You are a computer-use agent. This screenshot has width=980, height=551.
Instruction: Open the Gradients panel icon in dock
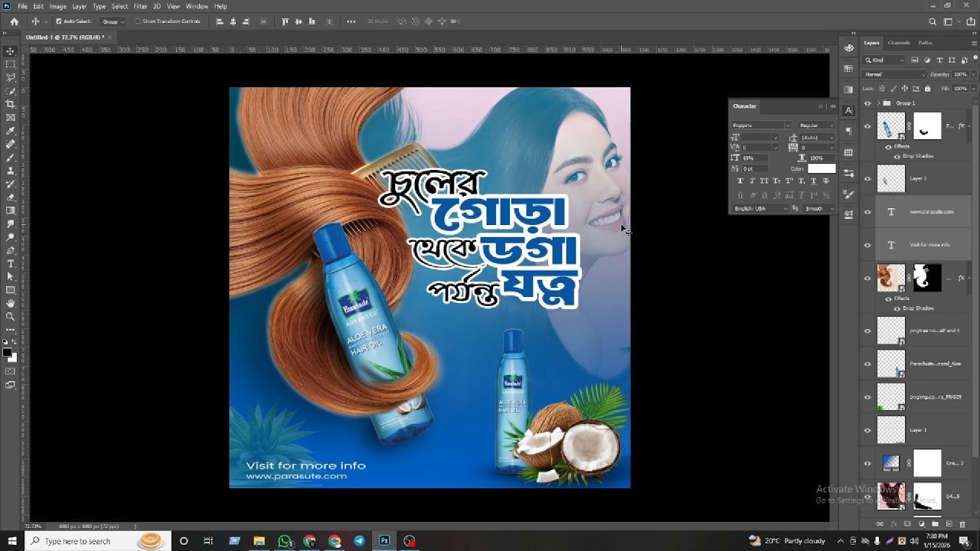[848, 90]
